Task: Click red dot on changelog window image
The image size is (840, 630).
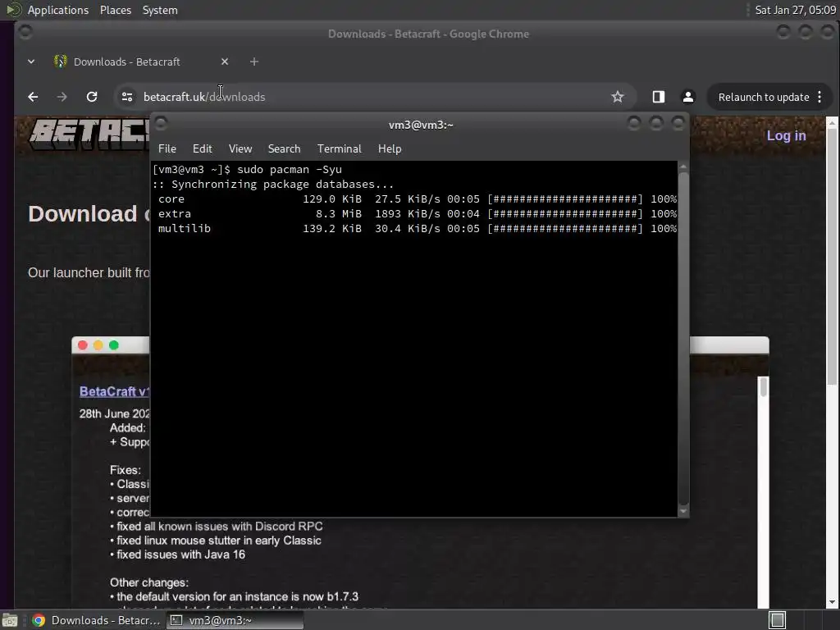Action: [x=83, y=345]
